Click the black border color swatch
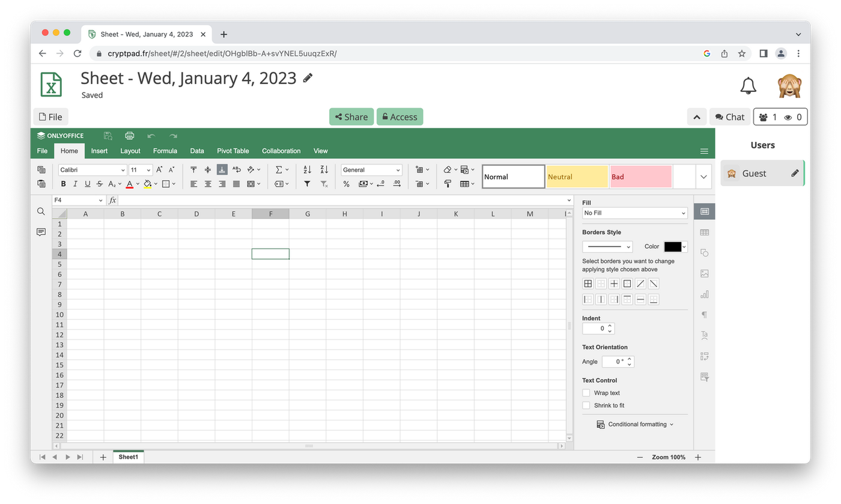The height and width of the screenshot is (504, 841). [672, 247]
